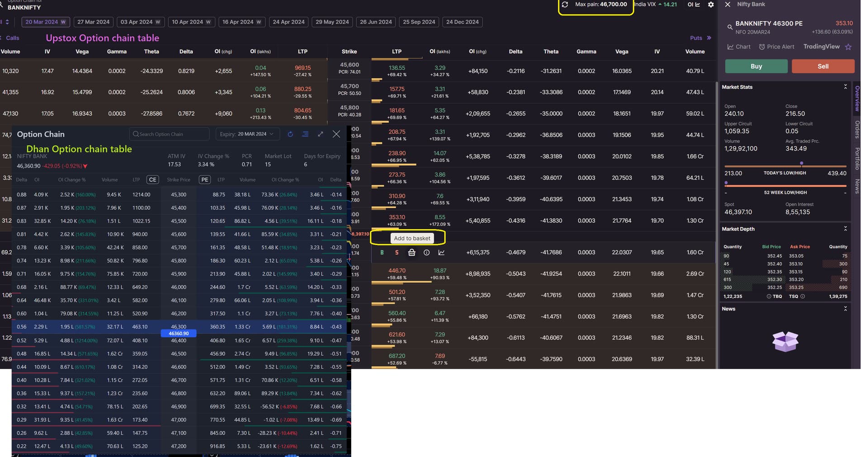The image size is (868, 457).
Task: Open the info icon in highlighted row
Action: 426,253
